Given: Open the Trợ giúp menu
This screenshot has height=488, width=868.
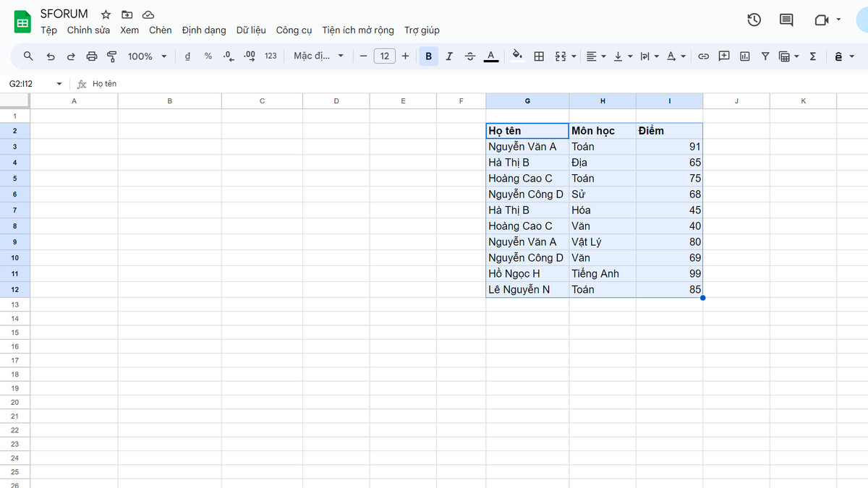Looking at the screenshot, I should click(422, 30).
